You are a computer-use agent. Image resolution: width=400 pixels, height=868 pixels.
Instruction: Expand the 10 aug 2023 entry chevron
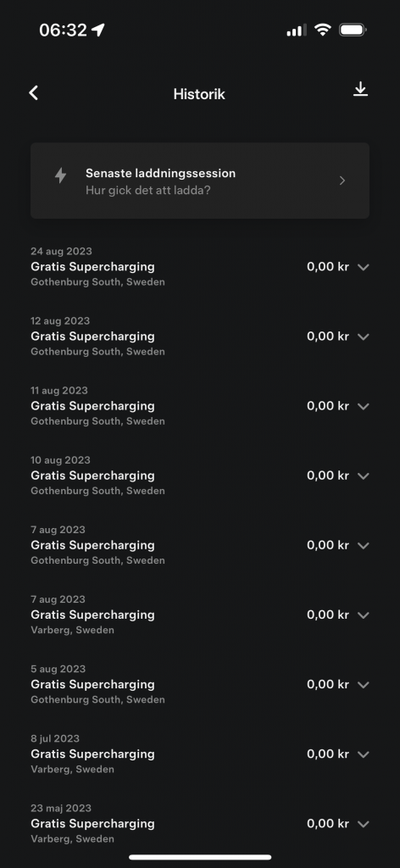pyautogui.click(x=364, y=476)
